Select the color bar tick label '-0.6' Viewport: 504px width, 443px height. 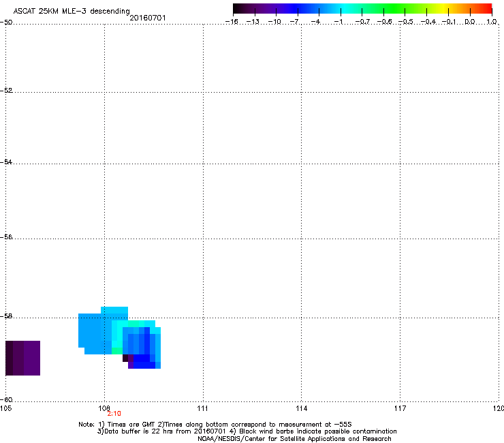point(384,22)
